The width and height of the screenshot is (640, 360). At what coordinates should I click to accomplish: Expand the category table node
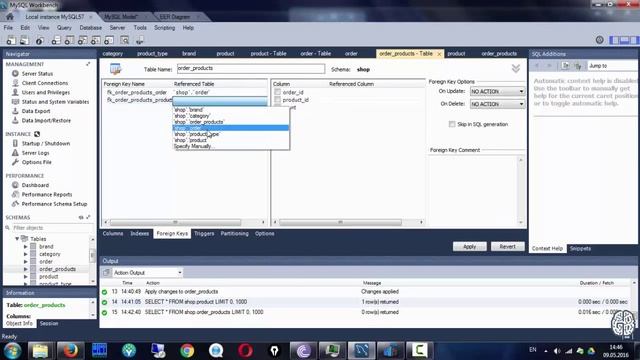point(25,254)
